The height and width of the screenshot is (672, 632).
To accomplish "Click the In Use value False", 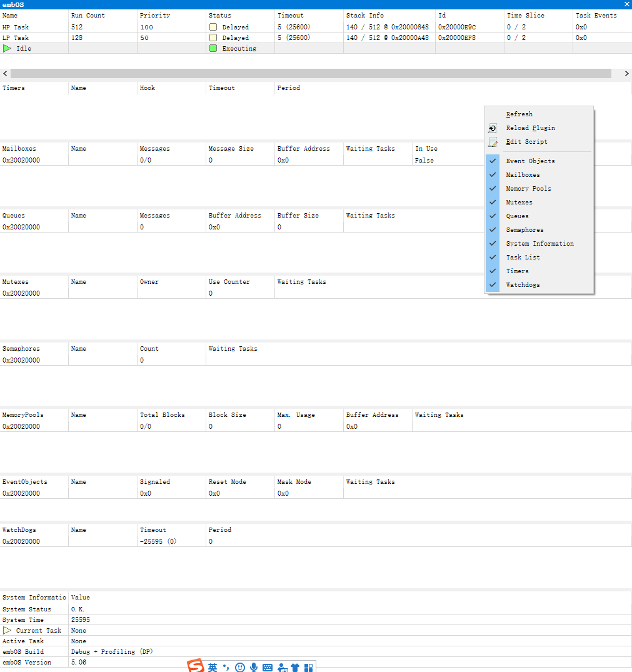I will pos(424,160).
